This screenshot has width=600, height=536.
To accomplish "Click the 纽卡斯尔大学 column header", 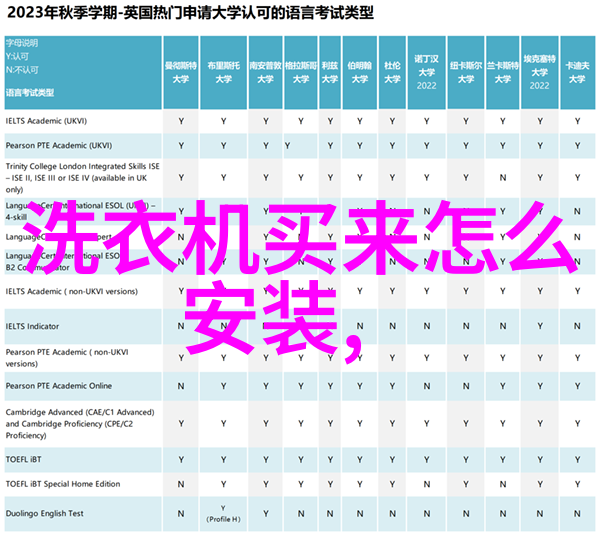I will (466, 72).
